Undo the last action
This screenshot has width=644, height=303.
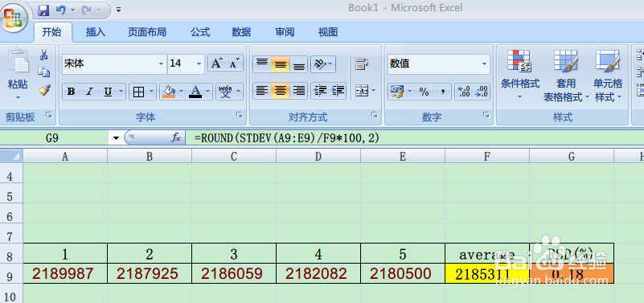pos(61,10)
